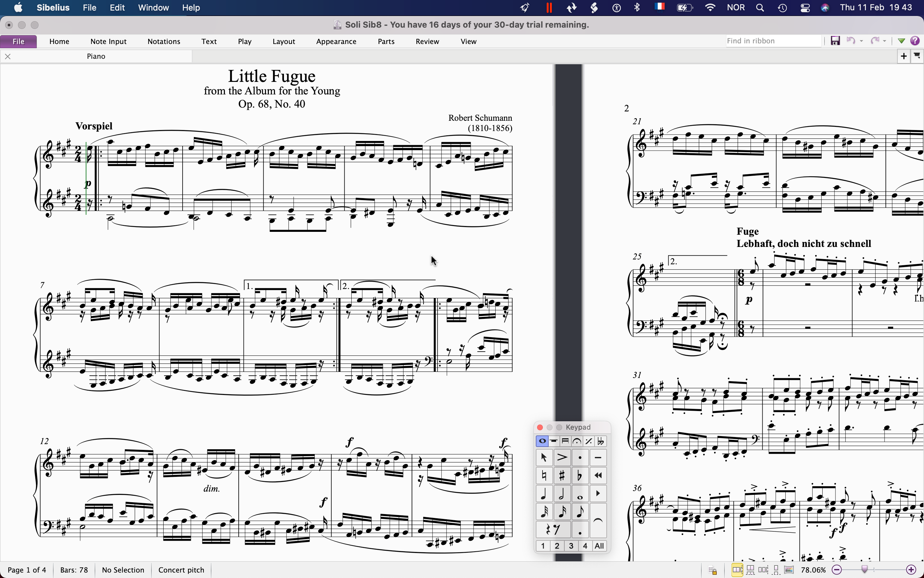Image resolution: width=924 pixels, height=578 pixels.
Task: Choose voice 4 on the Keypad
Action: [585, 546]
